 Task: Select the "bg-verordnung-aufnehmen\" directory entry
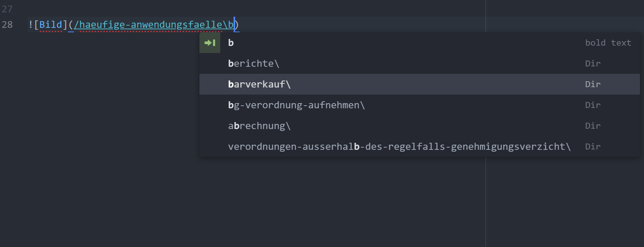(296, 105)
